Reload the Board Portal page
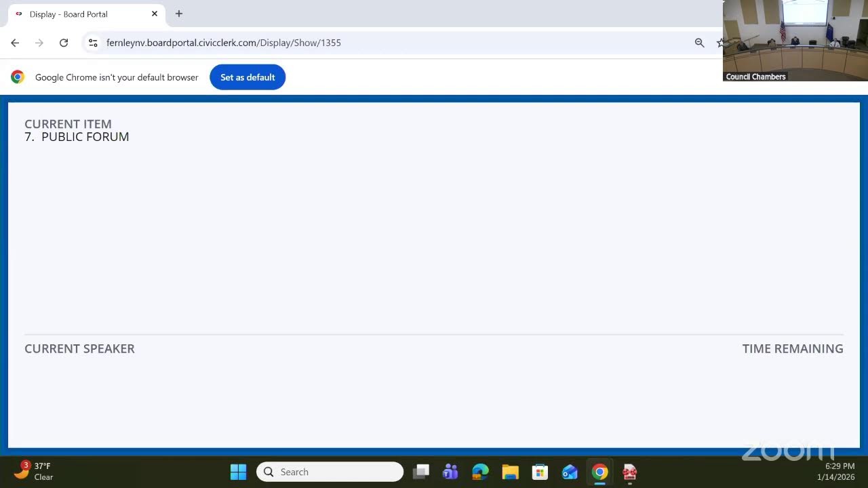Image resolution: width=868 pixels, height=488 pixels. 64,43
